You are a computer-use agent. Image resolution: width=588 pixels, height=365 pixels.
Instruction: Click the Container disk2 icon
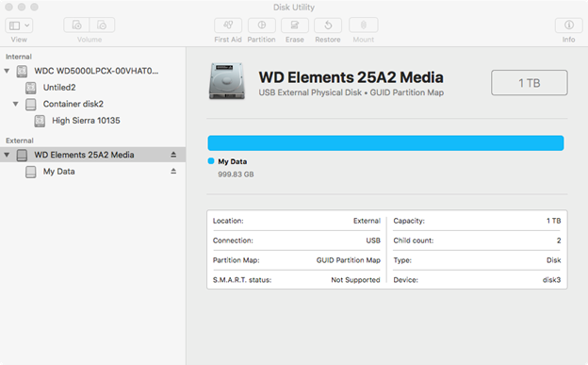31,105
